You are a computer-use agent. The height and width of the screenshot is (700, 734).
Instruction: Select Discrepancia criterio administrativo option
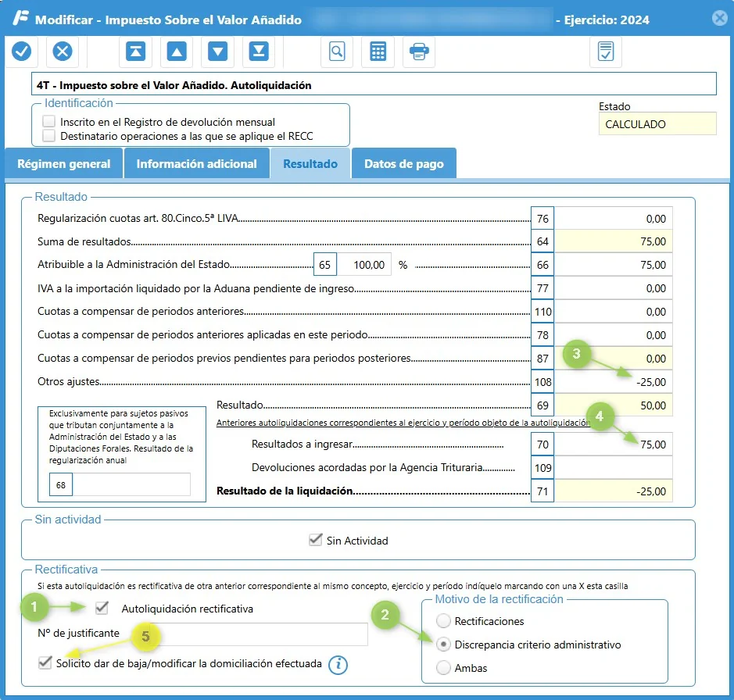(443, 645)
